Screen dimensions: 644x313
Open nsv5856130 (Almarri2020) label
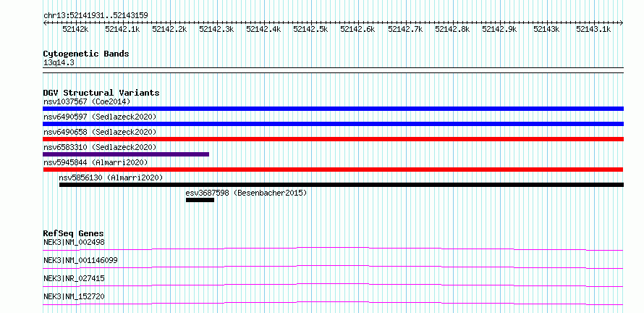[x=111, y=178]
